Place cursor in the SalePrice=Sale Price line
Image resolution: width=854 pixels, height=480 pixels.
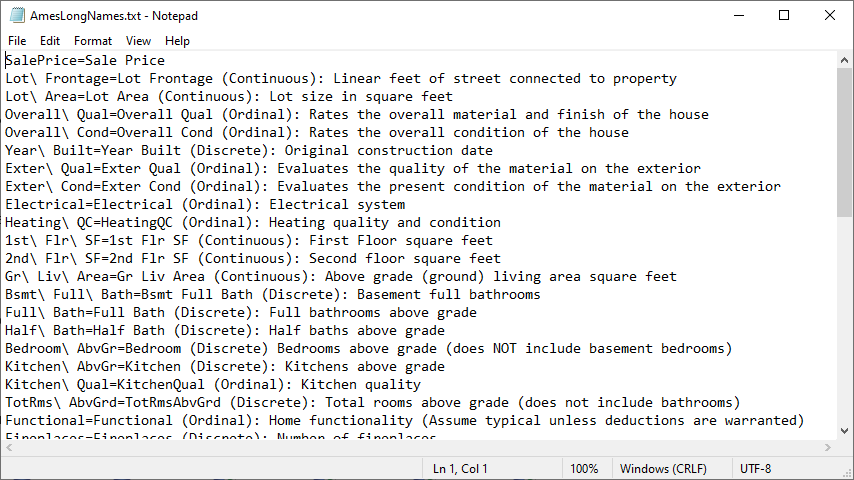[x=85, y=60]
